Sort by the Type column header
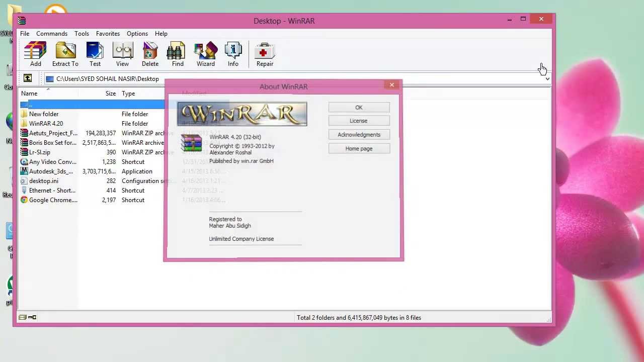This screenshot has height=362, width=644. coord(128,94)
